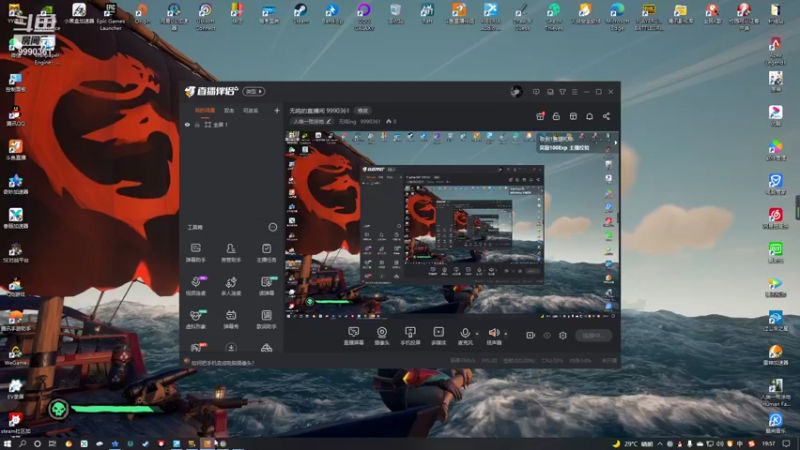Toggle preview eye icon near settings gear
This screenshot has height=450, width=800.
click(547, 335)
